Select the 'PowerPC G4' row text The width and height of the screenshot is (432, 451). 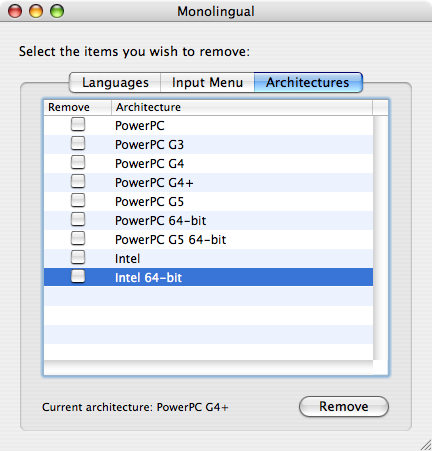149,164
